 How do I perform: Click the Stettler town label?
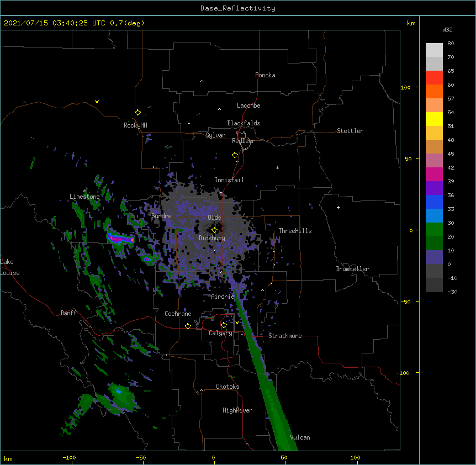click(350, 131)
